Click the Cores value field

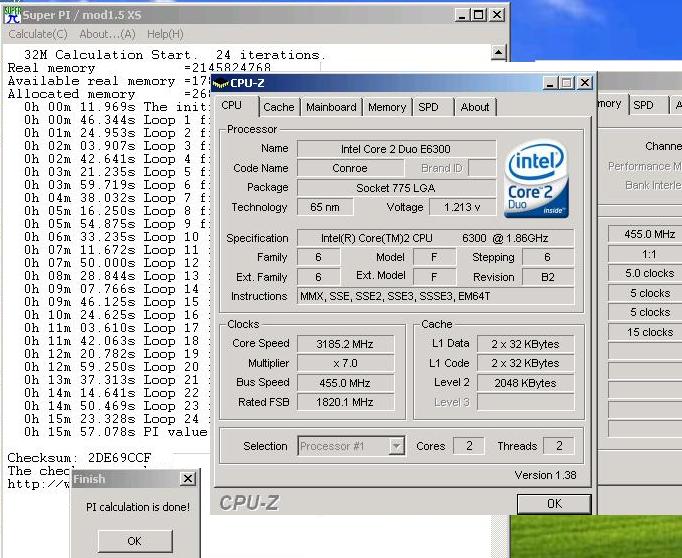469,446
